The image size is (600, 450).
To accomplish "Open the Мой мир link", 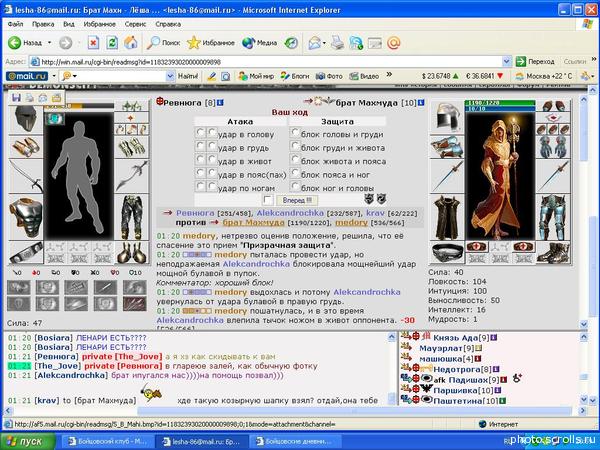I will (x=256, y=76).
